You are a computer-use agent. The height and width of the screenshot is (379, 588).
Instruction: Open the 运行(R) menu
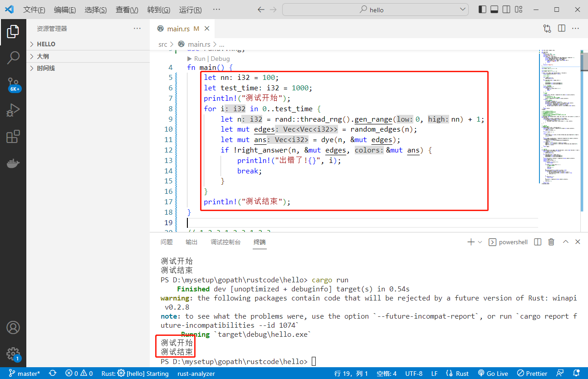click(x=191, y=10)
